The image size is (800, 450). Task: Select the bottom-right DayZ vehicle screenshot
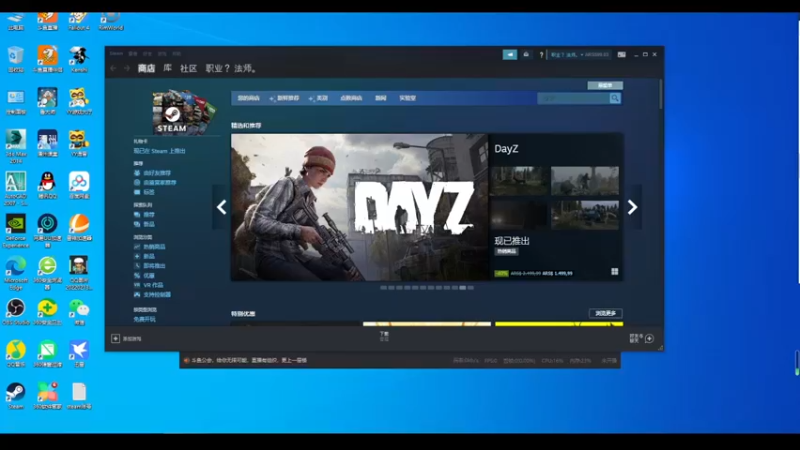coord(585,215)
